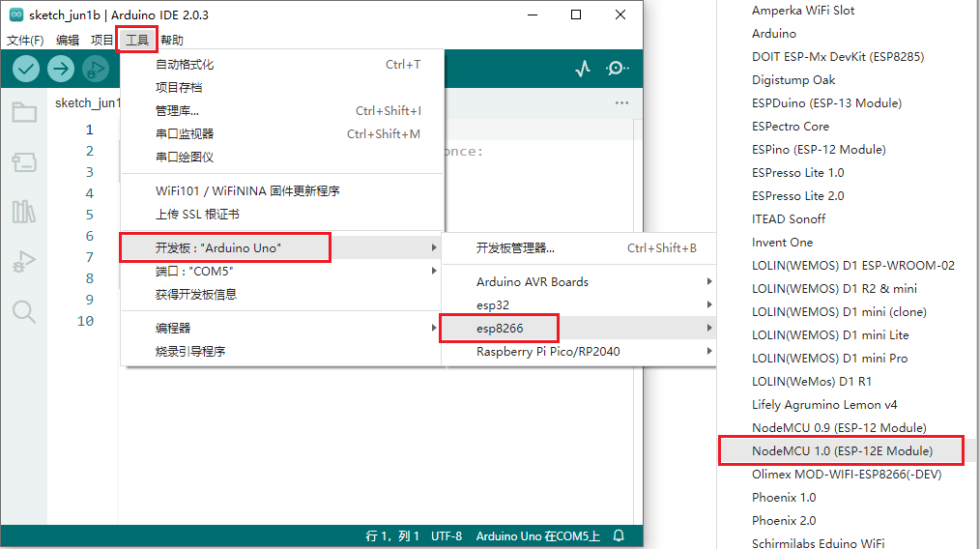Choose Invent One board
The image size is (980, 549).
pyautogui.click(x=782, y=242)
